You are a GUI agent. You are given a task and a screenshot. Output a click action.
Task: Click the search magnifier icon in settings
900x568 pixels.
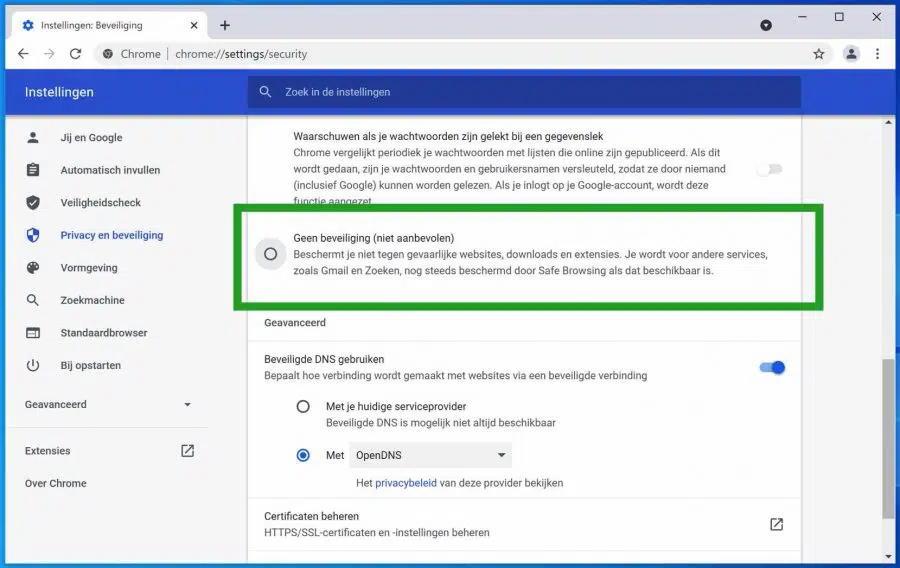[x=265, y=92]
